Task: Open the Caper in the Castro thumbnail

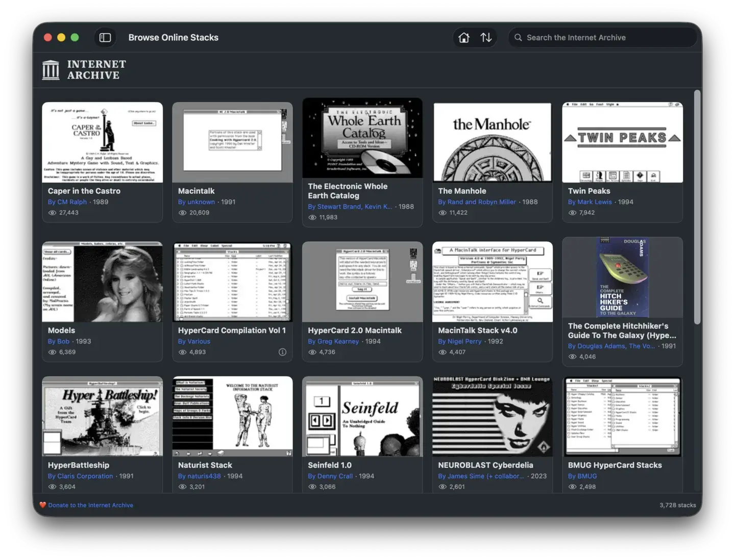Action: pos(103,142)
